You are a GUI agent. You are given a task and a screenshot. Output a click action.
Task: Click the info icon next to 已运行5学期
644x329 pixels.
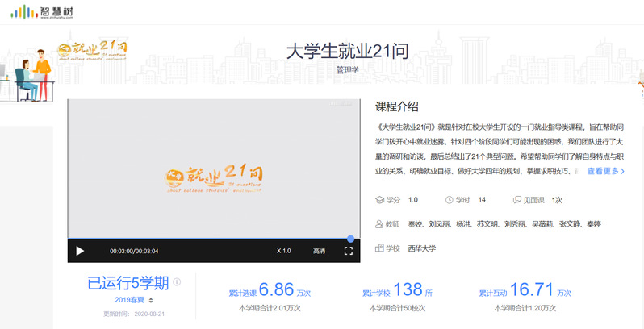(177, 281)
